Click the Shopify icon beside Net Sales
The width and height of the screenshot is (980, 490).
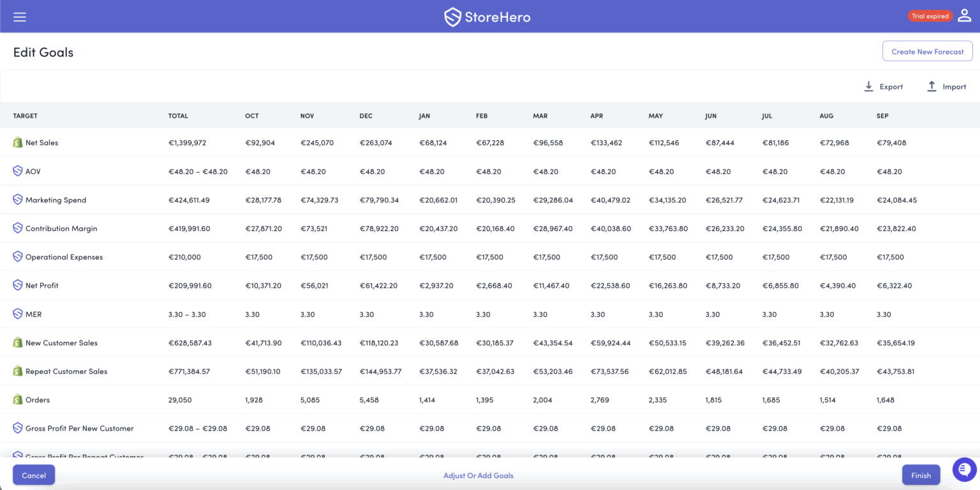coord(17,142)
